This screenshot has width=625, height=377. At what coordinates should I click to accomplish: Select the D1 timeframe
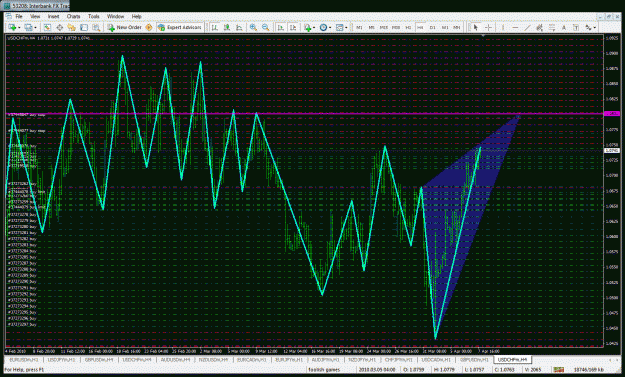(432, 27)
